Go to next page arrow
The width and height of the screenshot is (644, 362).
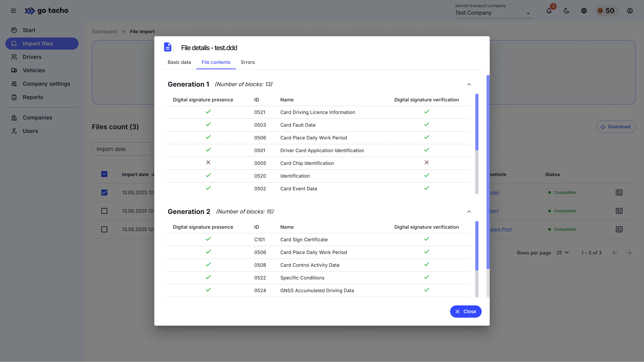pos(629,253)
